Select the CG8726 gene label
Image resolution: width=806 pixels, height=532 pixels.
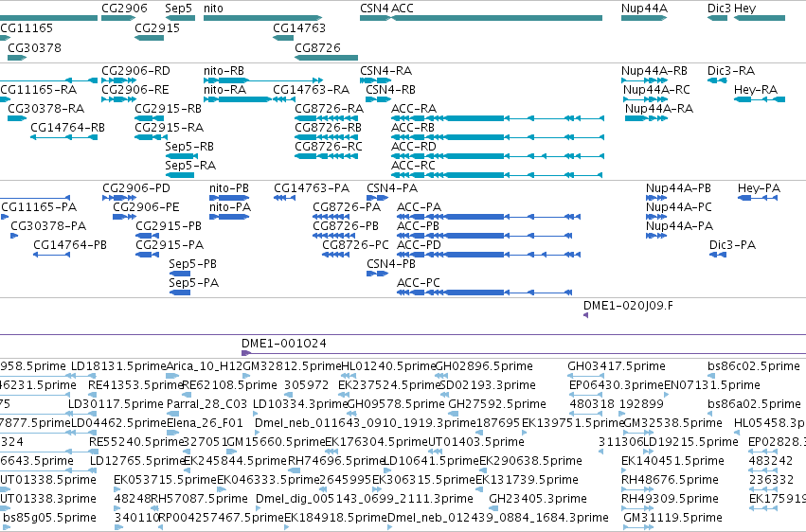317,47
